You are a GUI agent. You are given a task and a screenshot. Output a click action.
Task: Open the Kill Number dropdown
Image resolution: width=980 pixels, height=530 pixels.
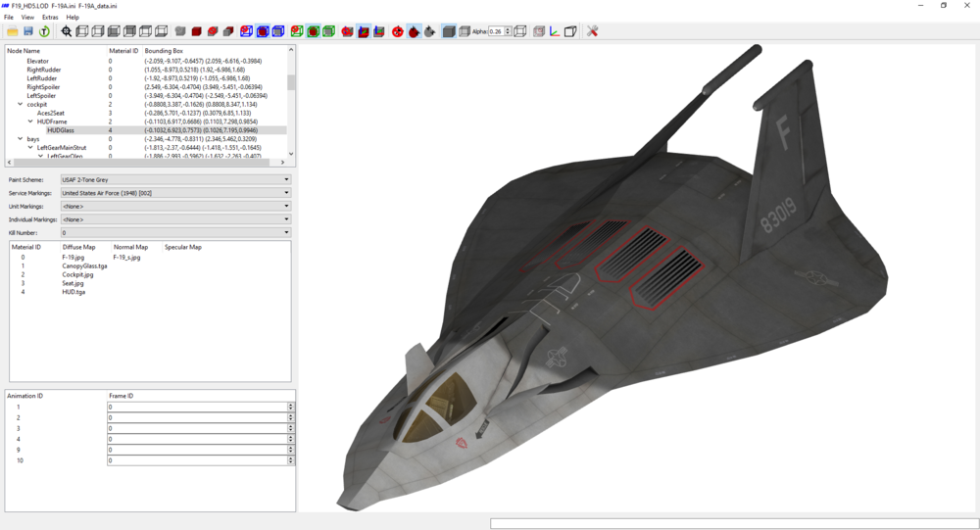[175, 232]
